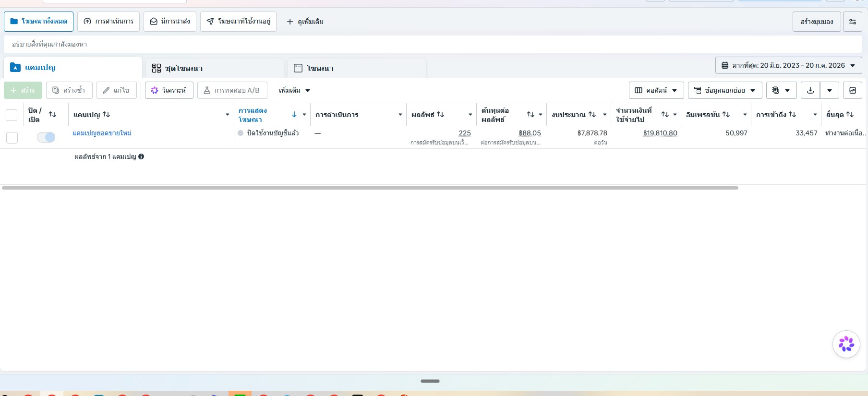Open the ผลลัพธ์ column options arrow
Viewport: 868px width, 396px height.
click(470, 115)
